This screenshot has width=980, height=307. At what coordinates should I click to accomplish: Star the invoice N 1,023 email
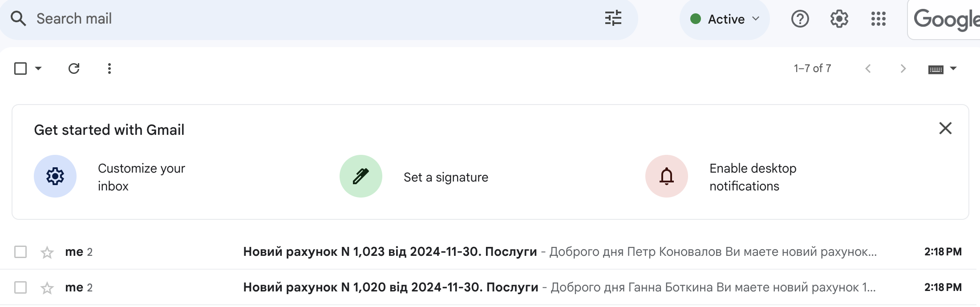pos(47,252)
